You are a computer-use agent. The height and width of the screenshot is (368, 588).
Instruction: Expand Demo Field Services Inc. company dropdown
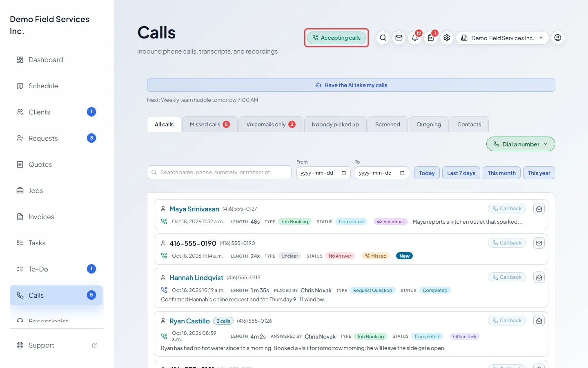[x=502, y=38]
